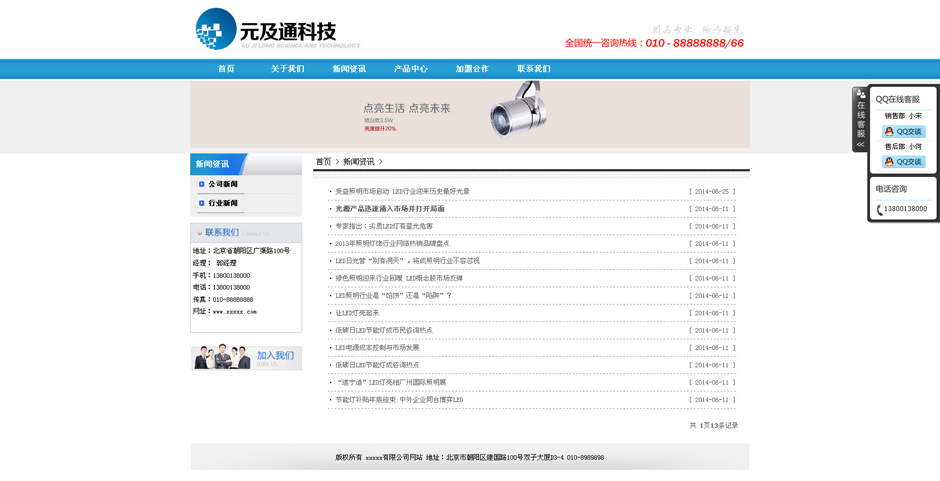Click 新闻资讯 in the breadcrumb trail
This screenshot has height=481, width=940.
pyautogui.click(x=358, y=161)
